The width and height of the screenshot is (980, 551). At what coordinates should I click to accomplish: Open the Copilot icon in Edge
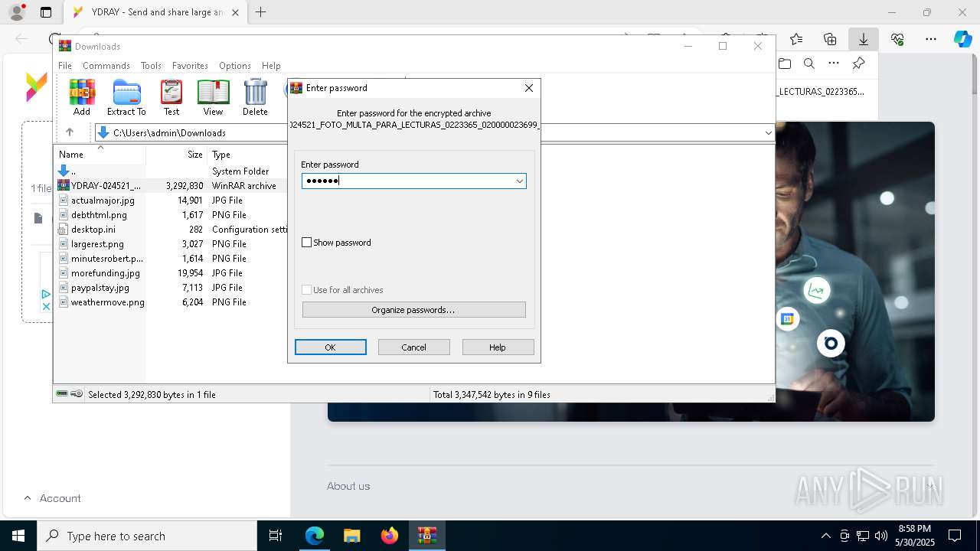pyautogui.click(x=962, y=39)
